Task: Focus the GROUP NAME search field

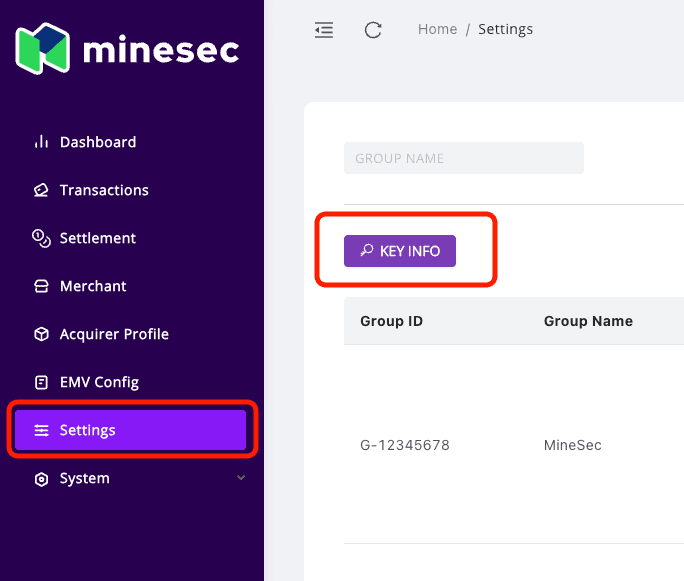Action: coord(463,158)
